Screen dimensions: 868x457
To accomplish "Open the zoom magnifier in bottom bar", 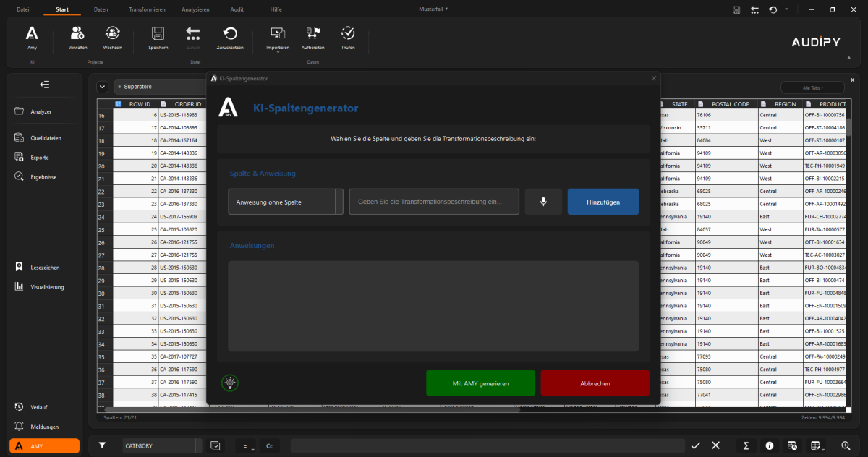I will click(846, 445).
